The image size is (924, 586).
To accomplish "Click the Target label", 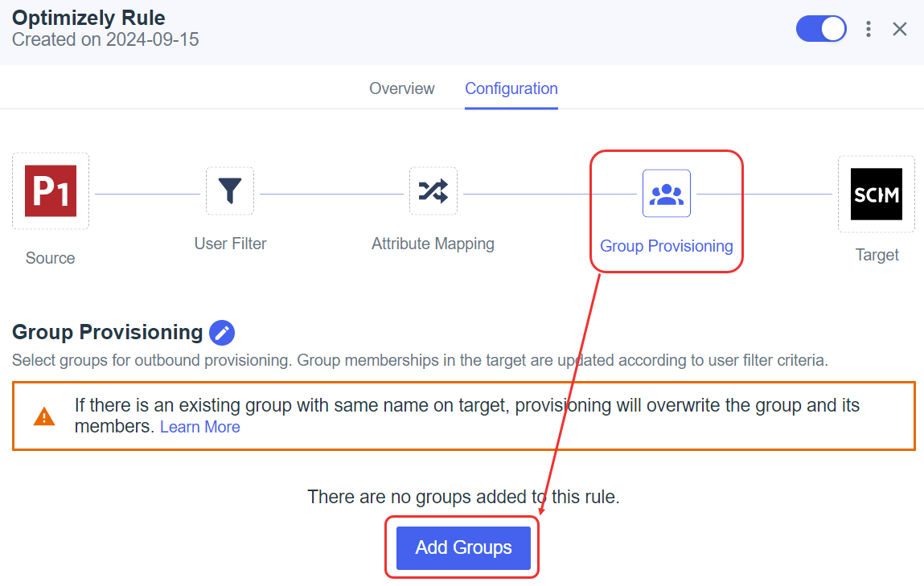I will (877, 255).
